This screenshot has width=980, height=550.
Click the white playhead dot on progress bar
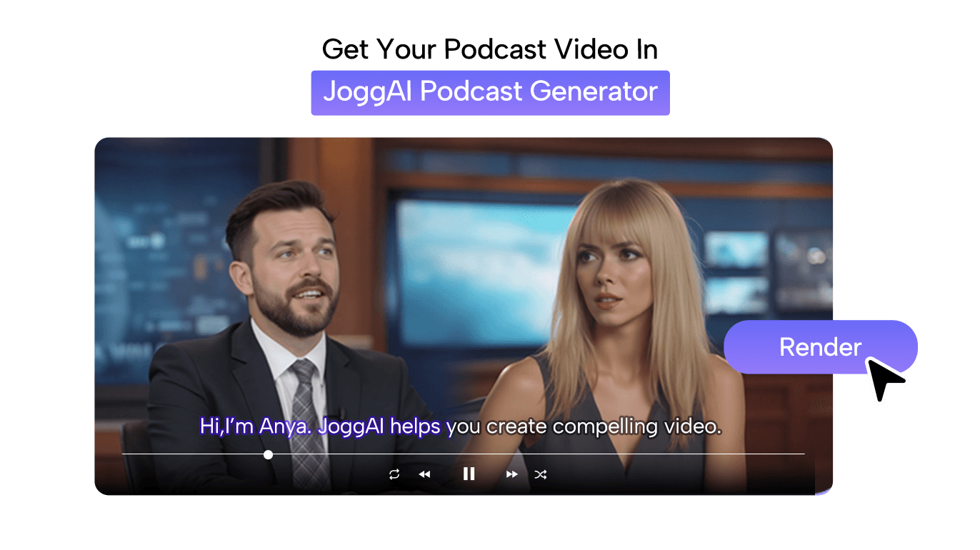coord(268,454)
